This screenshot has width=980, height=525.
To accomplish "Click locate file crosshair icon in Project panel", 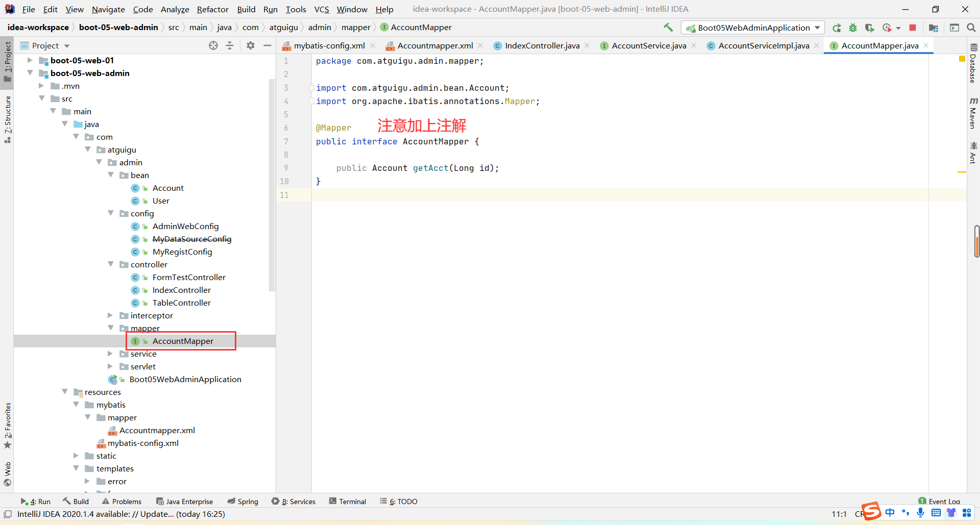I will [x=213, y=45].
